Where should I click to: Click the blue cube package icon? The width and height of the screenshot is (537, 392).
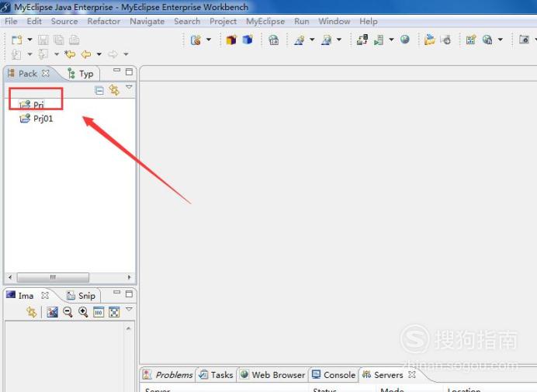(x=248, y=40)
